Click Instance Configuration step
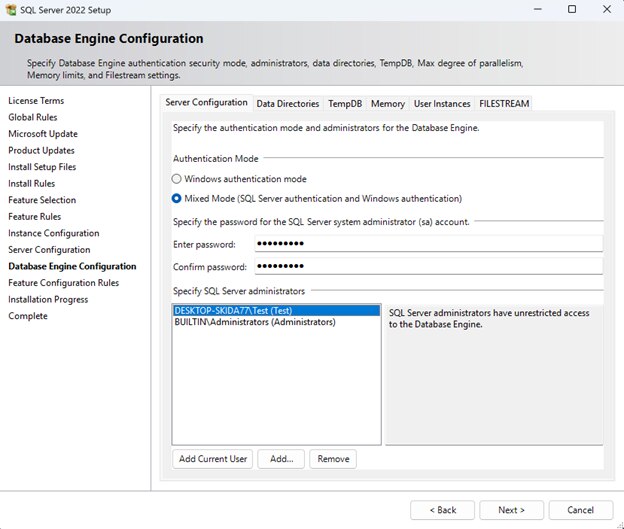The height and width of the screenshot is (529, 624). [54, 233]
